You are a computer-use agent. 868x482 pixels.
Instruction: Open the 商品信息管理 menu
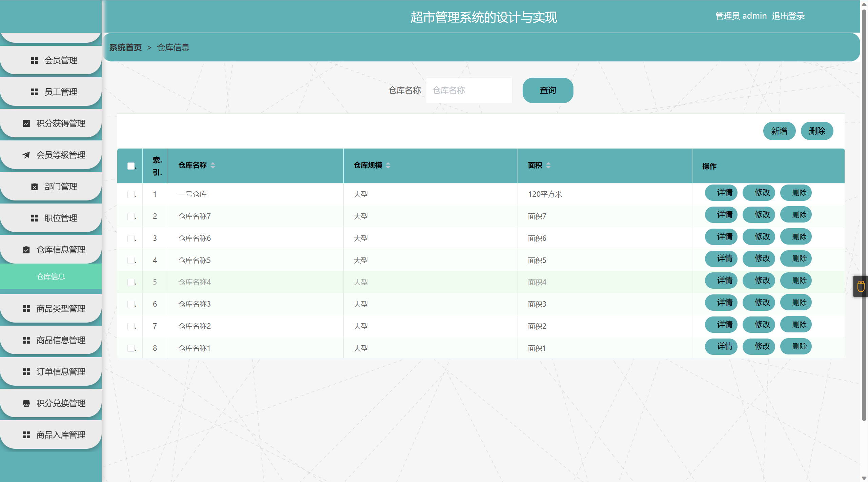pos(51,340)
